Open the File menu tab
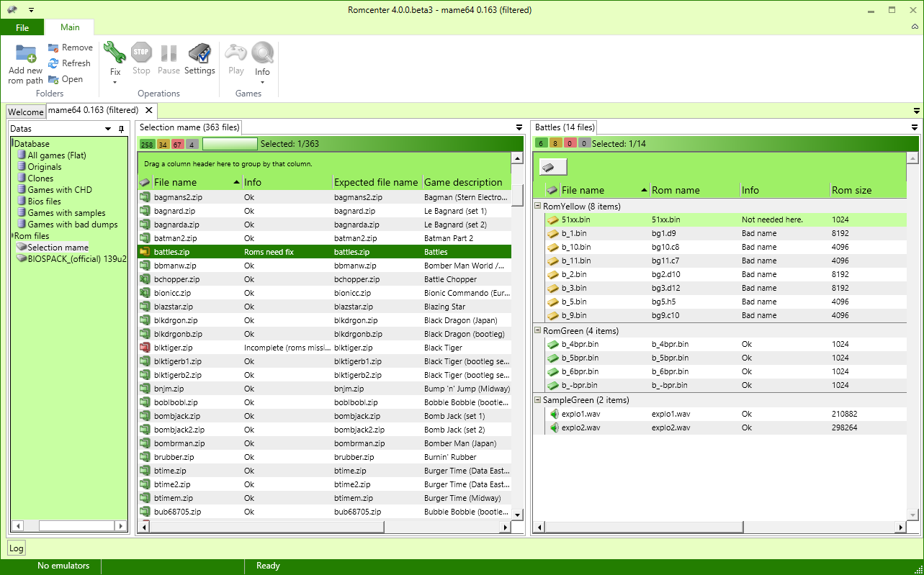This screenshot has width=924, height=575. point(22,27)
